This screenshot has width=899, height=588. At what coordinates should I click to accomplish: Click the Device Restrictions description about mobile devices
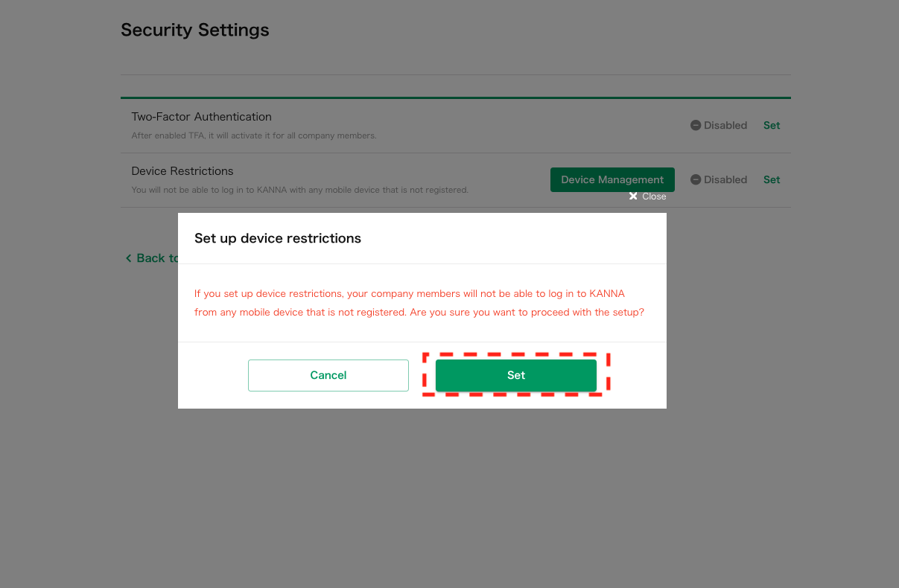[x=299, y=190]
